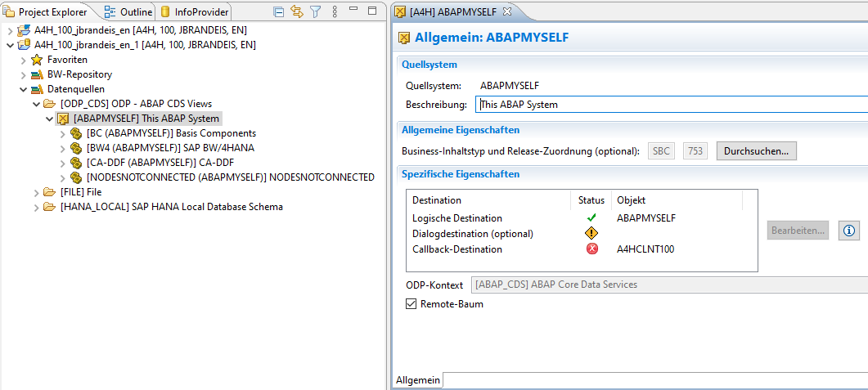Viewport: 868px width, 390px height.
Task: Open the filter funnel icon in Project Explorer
Action: [316, 11]
